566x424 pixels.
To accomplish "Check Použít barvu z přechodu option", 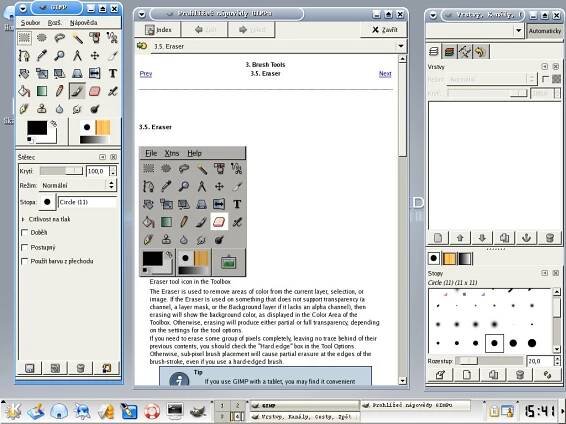I will pos(25,261).
